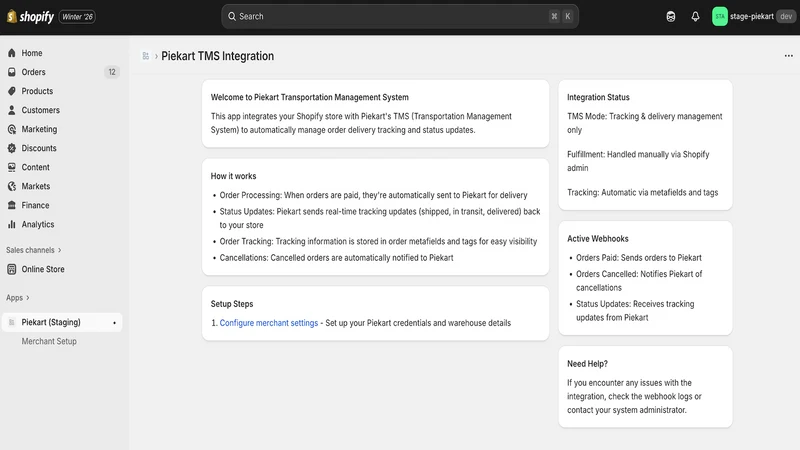The width and height of the screenshot is (800, 450).
Task: Click the Status Updates webhook entry
Action: 635,311
